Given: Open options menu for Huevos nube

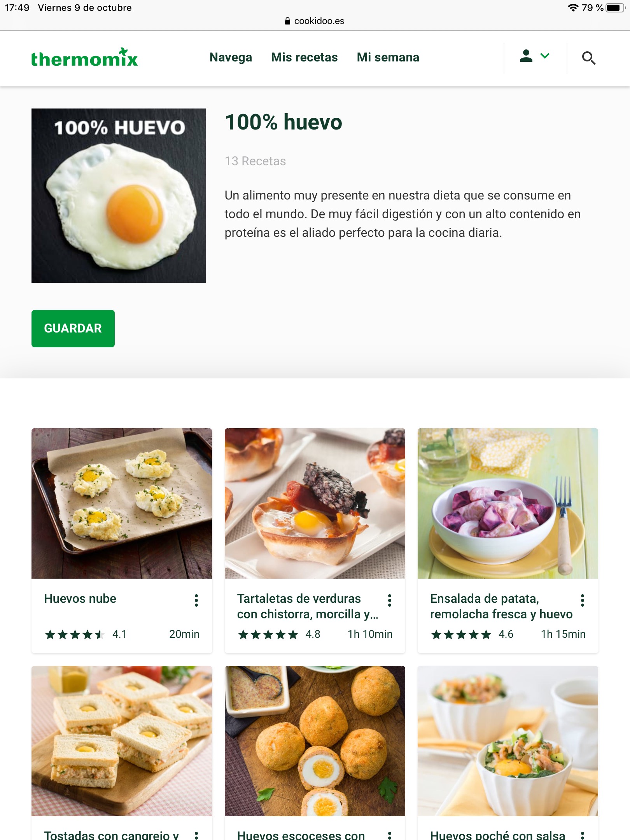Looking at the screenshot, I should pyautogui.click(x=196, y=600).
